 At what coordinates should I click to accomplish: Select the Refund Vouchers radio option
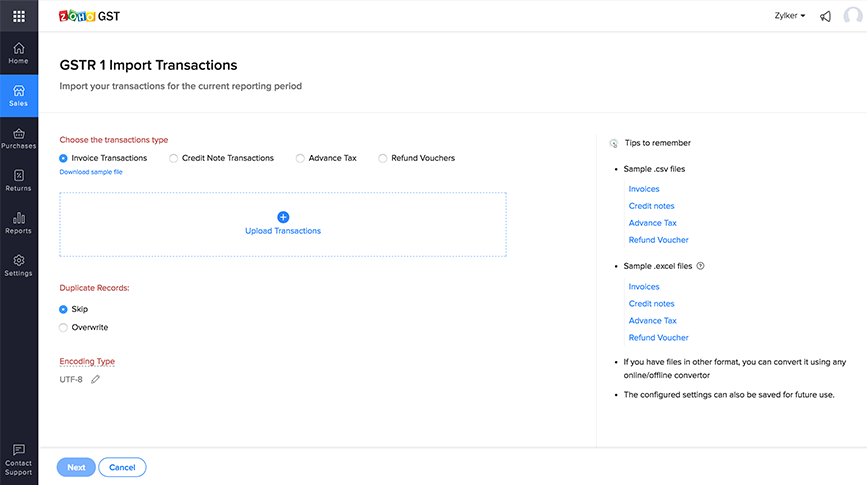pyautogui.click(x=382, y=158)
